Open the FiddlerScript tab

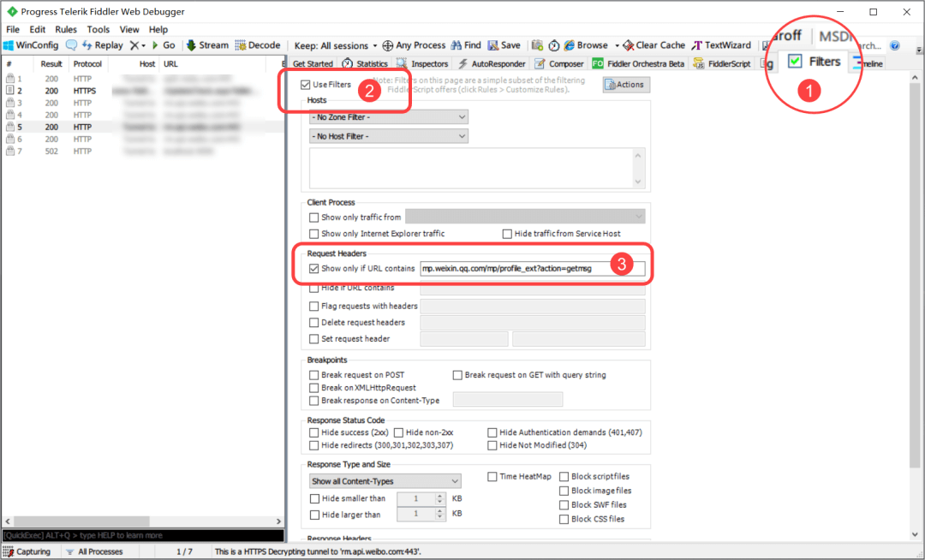pos(722,63)
